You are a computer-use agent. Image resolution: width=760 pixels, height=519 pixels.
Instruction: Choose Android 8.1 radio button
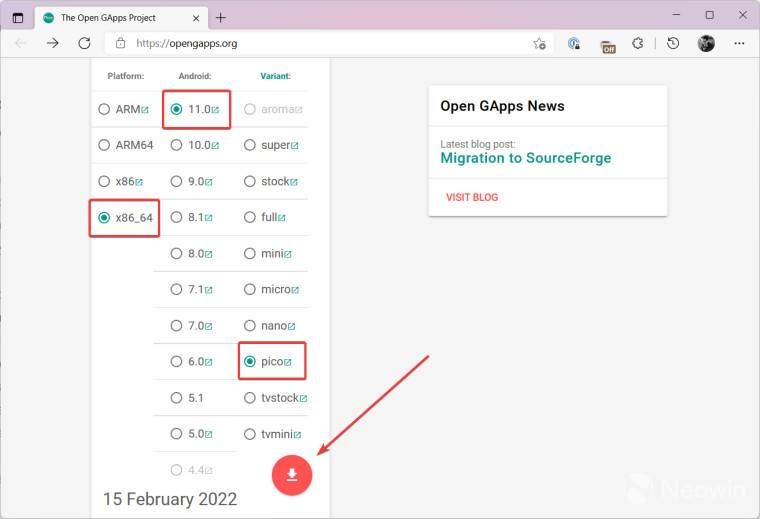coord(176,217)
